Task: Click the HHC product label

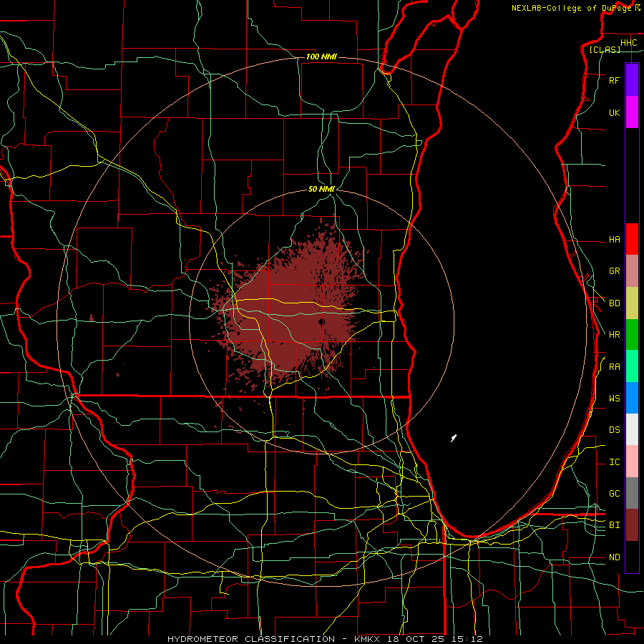Action: click(628, 43)
